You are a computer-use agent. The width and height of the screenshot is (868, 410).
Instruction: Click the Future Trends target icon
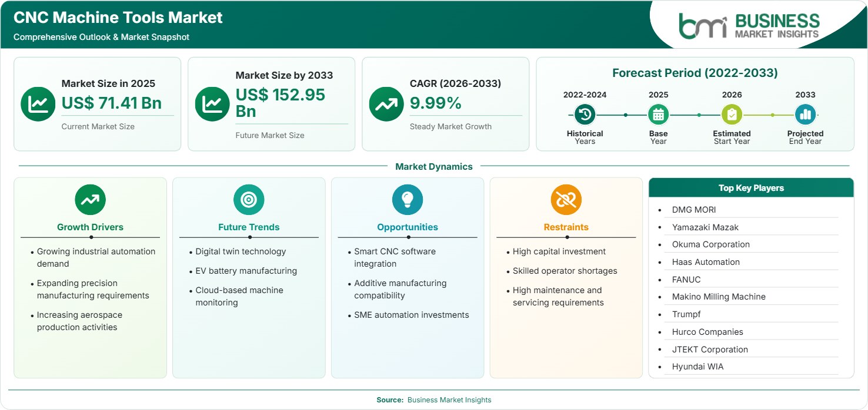pos(249,200)
